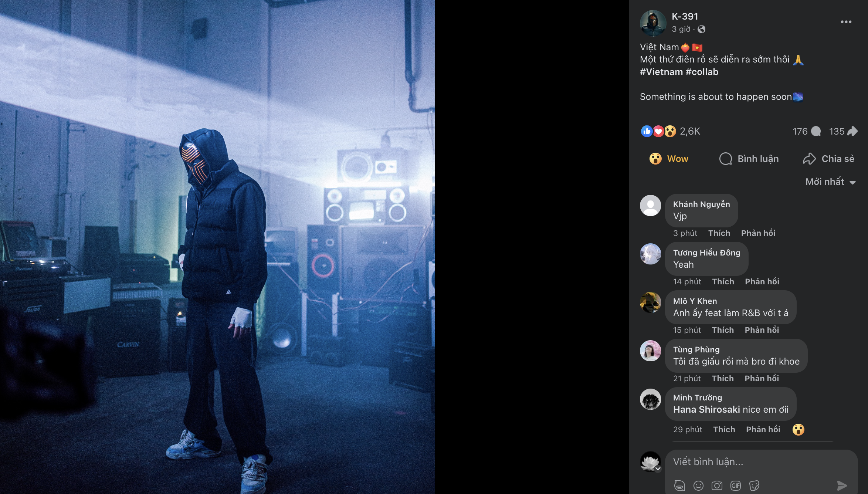Click the share count arrow icon
868x494 pixels.
(852, 131)
